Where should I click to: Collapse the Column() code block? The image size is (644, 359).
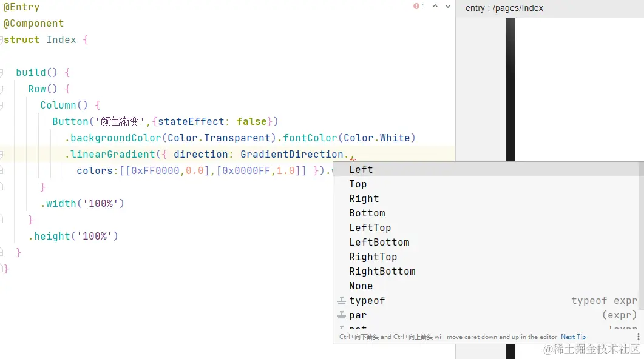(2, 106)
